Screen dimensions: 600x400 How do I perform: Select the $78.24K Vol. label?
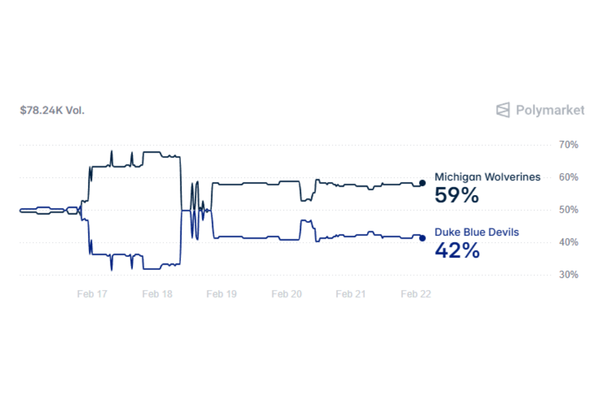tap(52, 110)
